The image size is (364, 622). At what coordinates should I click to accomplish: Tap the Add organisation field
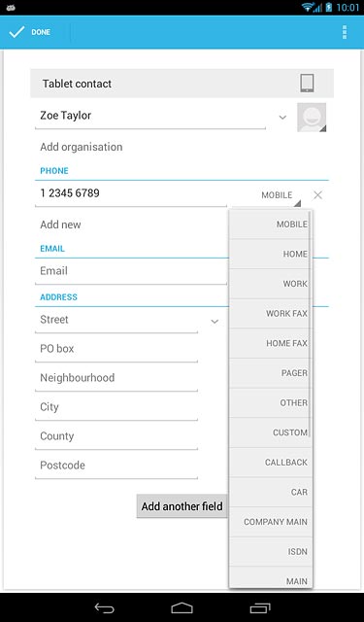point(82,147)
